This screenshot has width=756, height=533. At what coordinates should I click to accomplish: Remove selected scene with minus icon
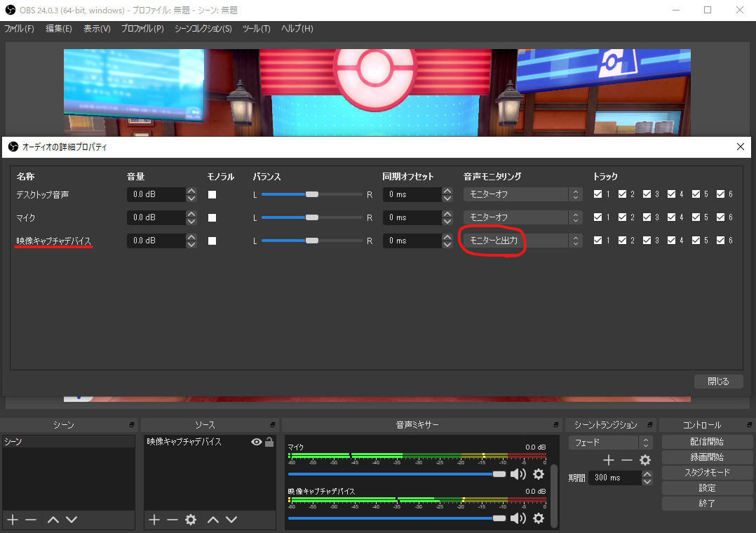(x=31, y=520)
